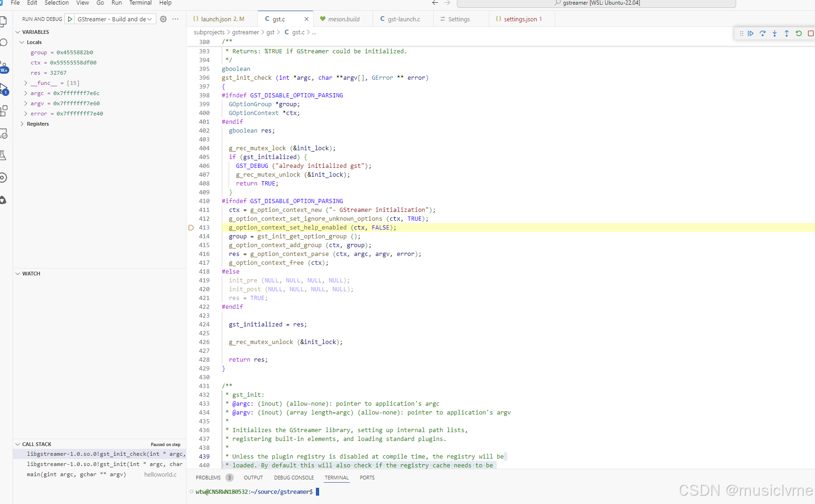This screenshot has height=504, width=815.
Task: Open the PROBLEMS panel tab
Action: click(208, 478)
